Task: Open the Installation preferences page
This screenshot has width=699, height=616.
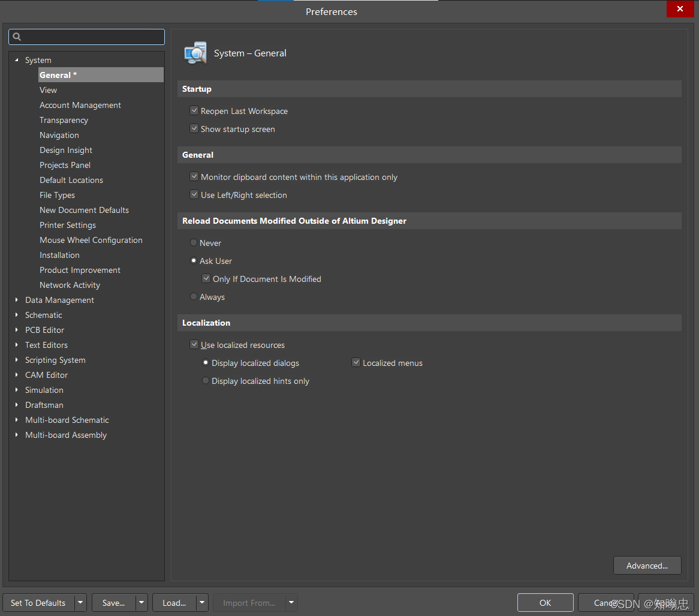Action: coord(60,255)
